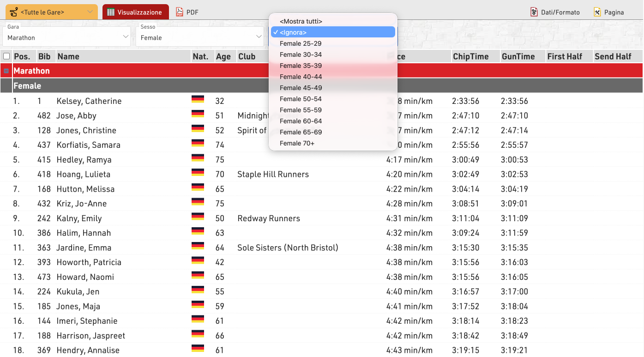Expand the Tutte le Gare contest selector
This screenshot has width=644, height=357.
point(52,12)
